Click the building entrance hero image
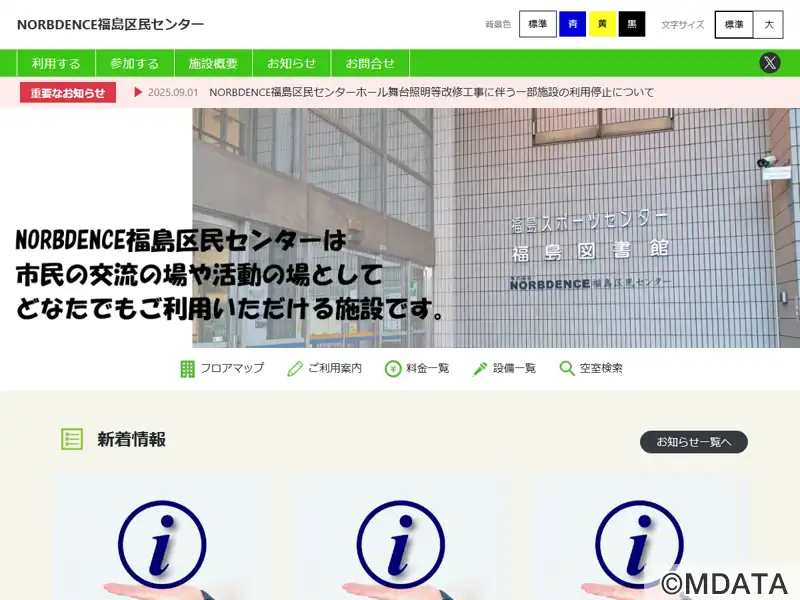Screen dimensions: 800x600 coord(496,228)
